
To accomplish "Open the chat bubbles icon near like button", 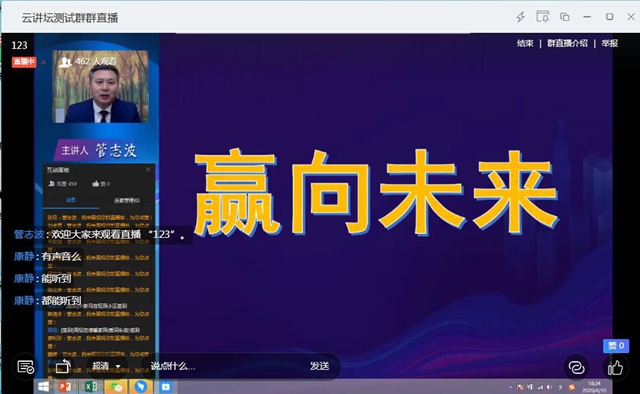I will 576,367.
